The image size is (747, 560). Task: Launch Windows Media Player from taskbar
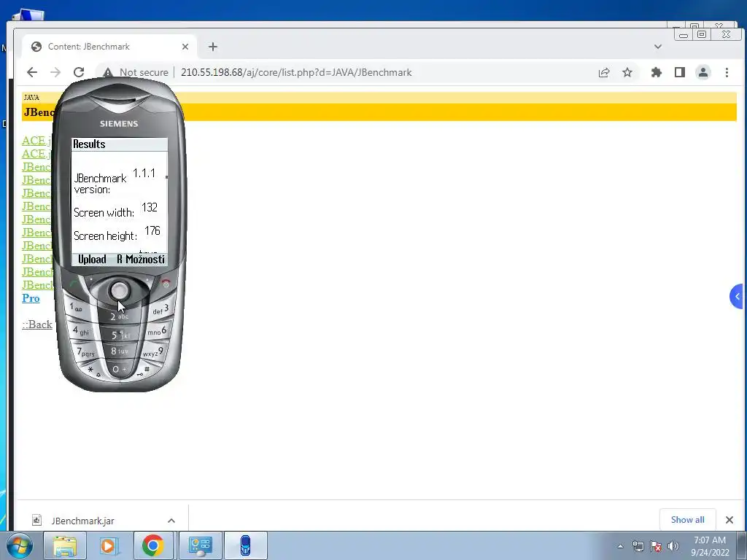point(108,545)
